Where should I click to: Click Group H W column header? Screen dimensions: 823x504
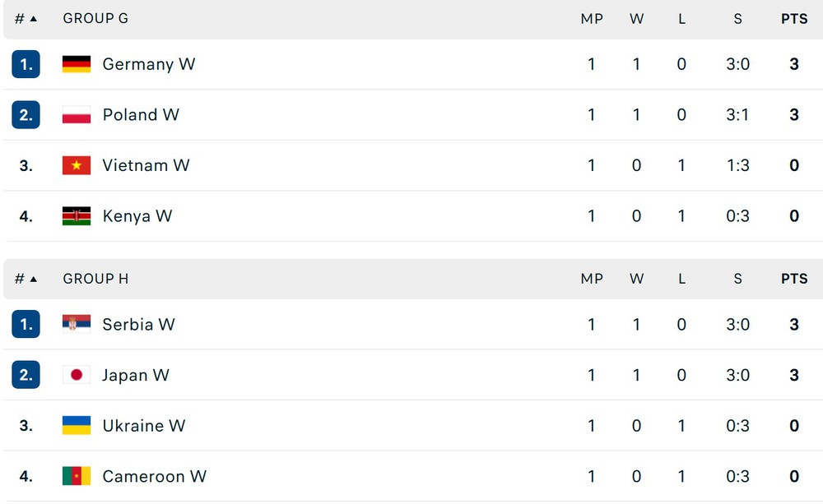637,279
